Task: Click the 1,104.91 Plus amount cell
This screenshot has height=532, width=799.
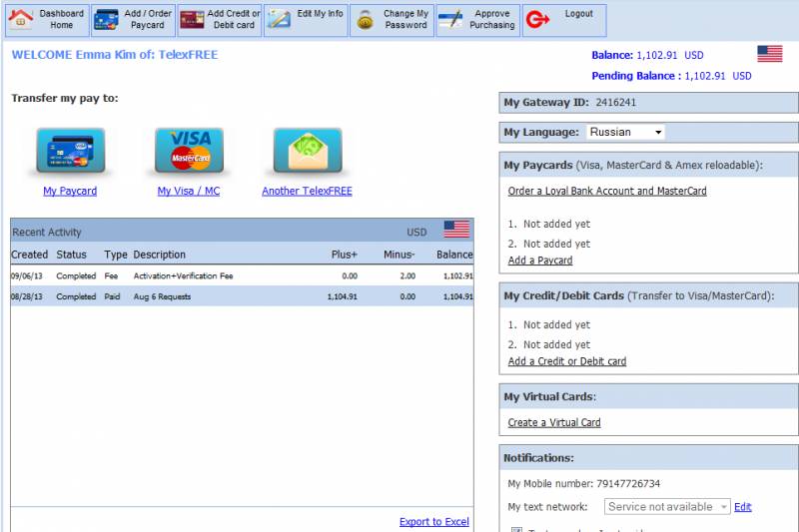Action: point(342,296)
